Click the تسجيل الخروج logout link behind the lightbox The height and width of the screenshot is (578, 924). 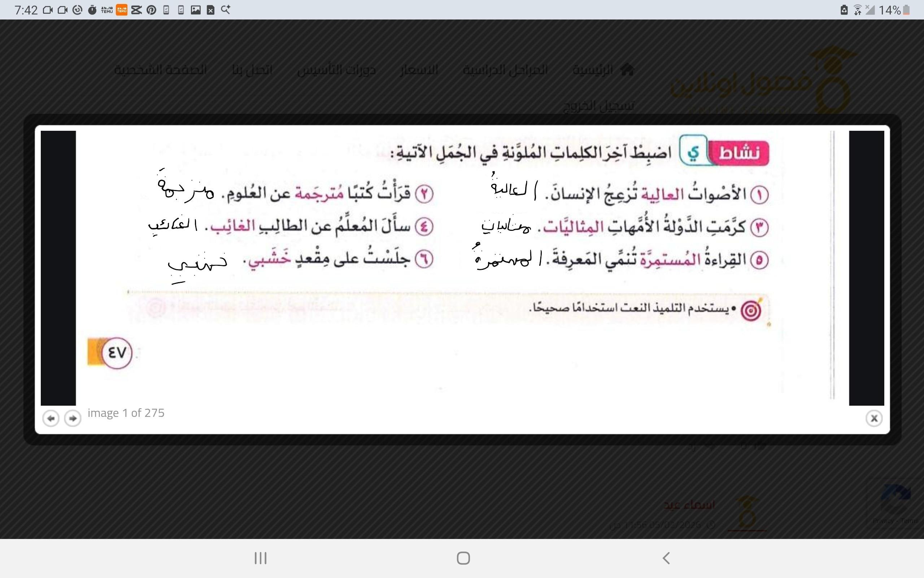599,105
